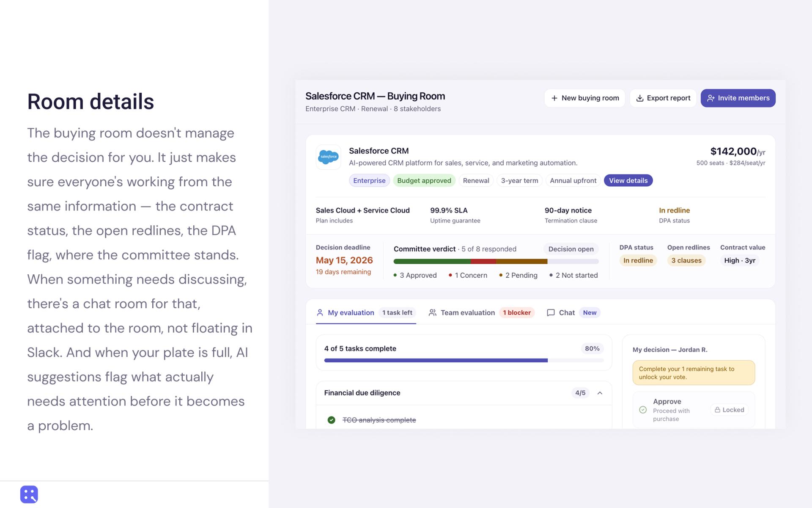Toggle the TCO analysis complete checkmark
The image size is (812, 508).
332,420
